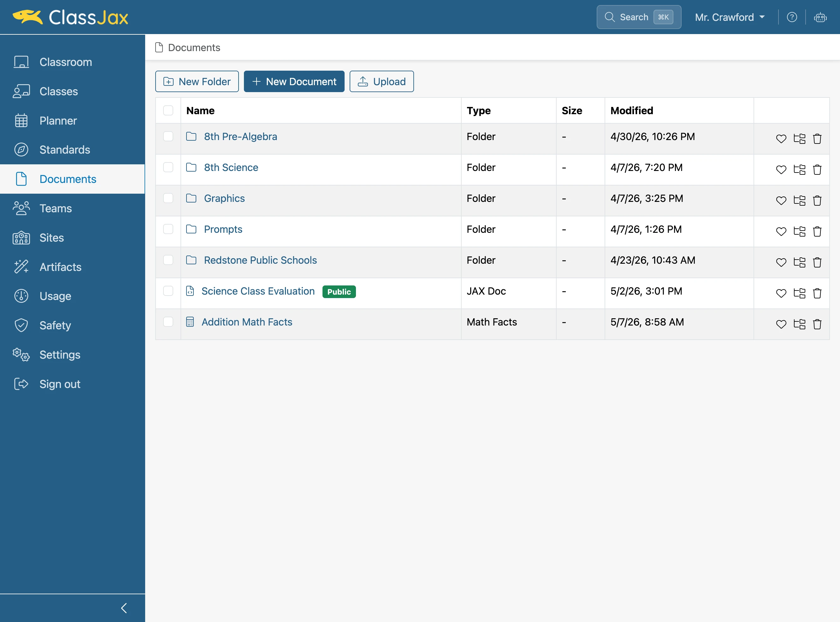Open Sites in the sidebar

point(72,238)
